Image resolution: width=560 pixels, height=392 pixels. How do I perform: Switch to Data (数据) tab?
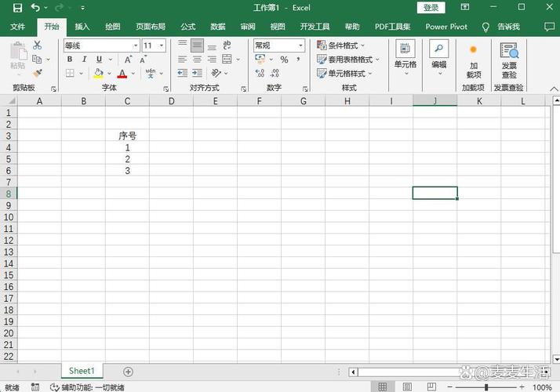pyautogui.click(x=218, y=27)
